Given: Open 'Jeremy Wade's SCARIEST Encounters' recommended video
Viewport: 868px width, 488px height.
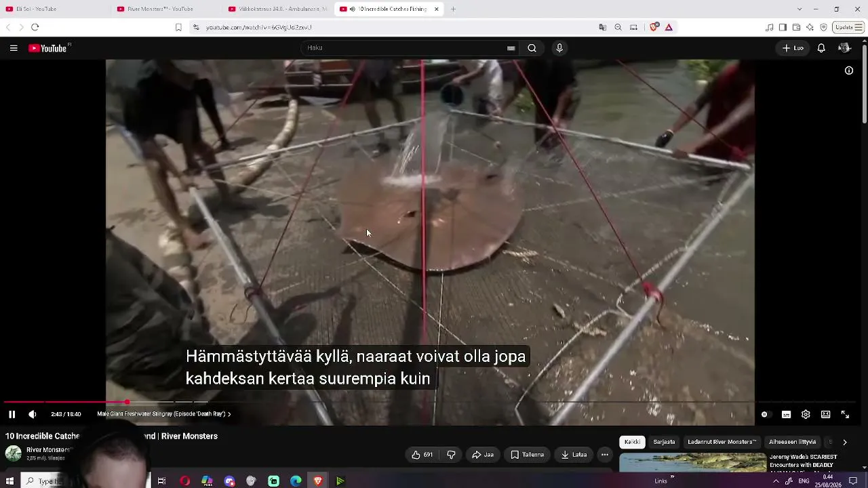Looking at the screenshot, I should pyautogui.click(x=804, y=462).
